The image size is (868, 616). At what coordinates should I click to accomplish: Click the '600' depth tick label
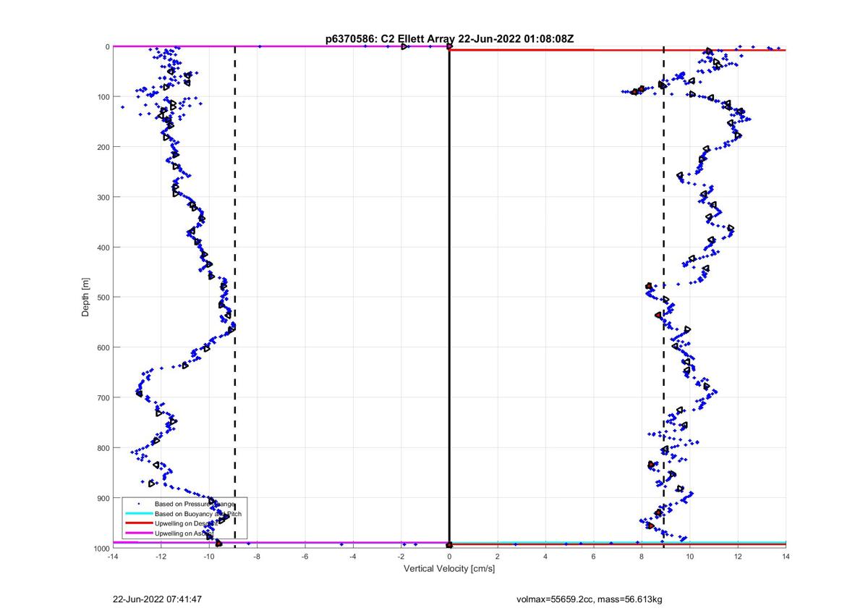[102, 347]
